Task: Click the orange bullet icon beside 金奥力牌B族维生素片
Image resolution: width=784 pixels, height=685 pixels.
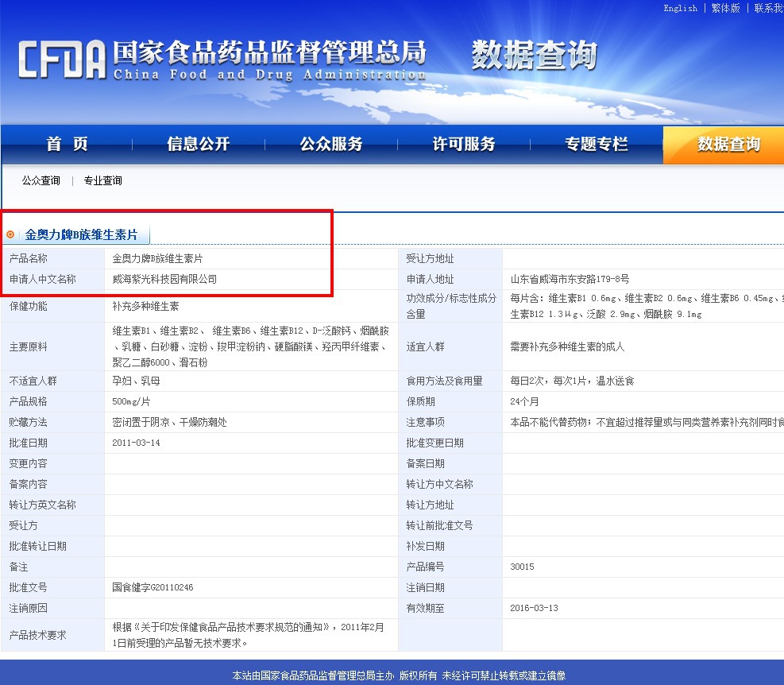Action: (x=10, y=234)
